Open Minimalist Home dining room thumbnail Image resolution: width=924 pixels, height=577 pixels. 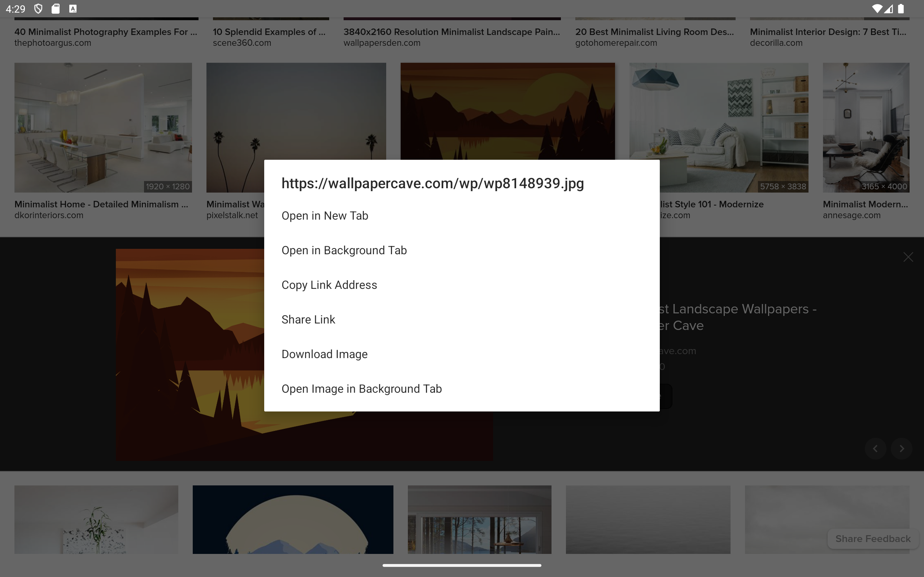click(103, 127)
